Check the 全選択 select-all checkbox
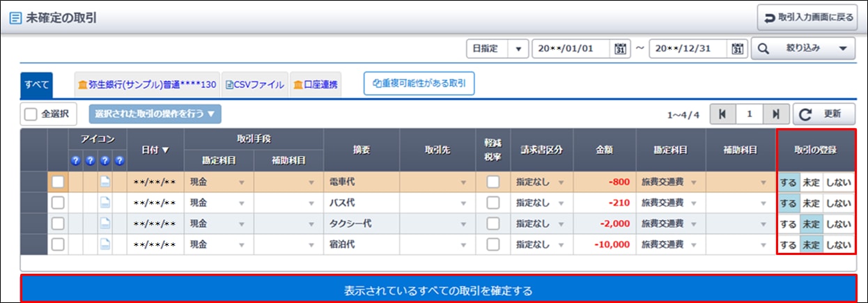 click(x=31, y=114)
